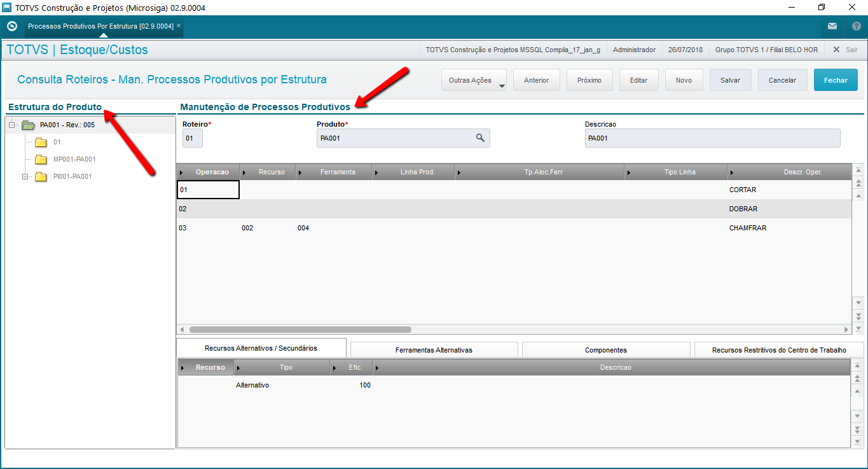Page up in the alternative resources grid
Viewport: 868px width, 469px height.
click(x=857, y=378)
